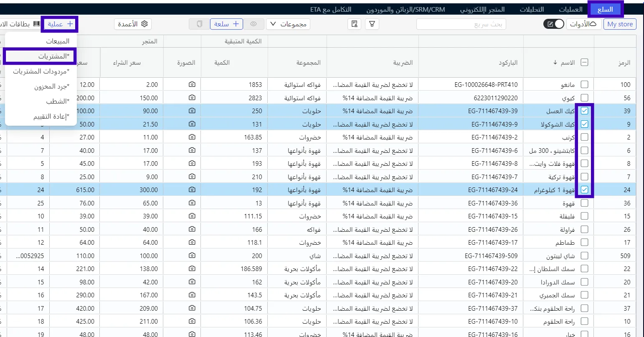Click the header select-all checkbox icon
Screen dimensions: 644x337
585,63
